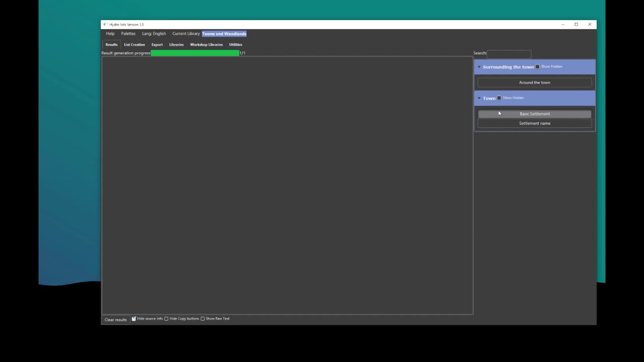Open the Towns and Woodlands library dropdown
Screen dimensions: 644x362
[x=224, y=34]
